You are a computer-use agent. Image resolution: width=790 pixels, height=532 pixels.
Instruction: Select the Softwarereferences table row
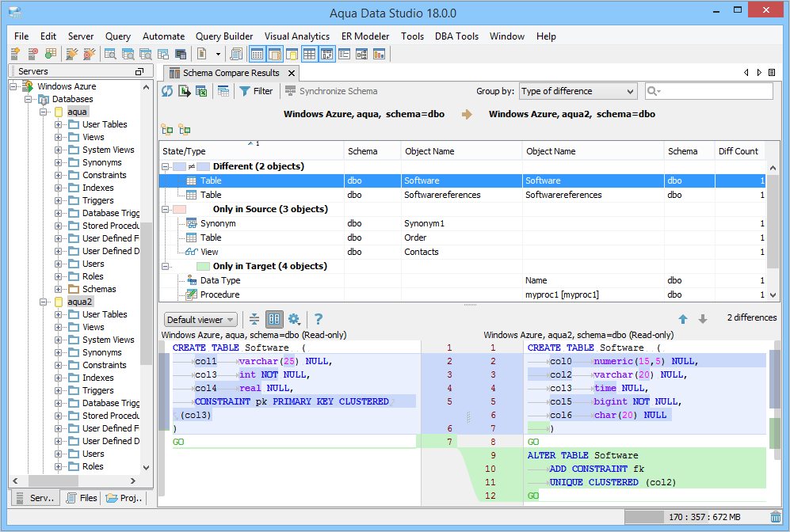463,195
